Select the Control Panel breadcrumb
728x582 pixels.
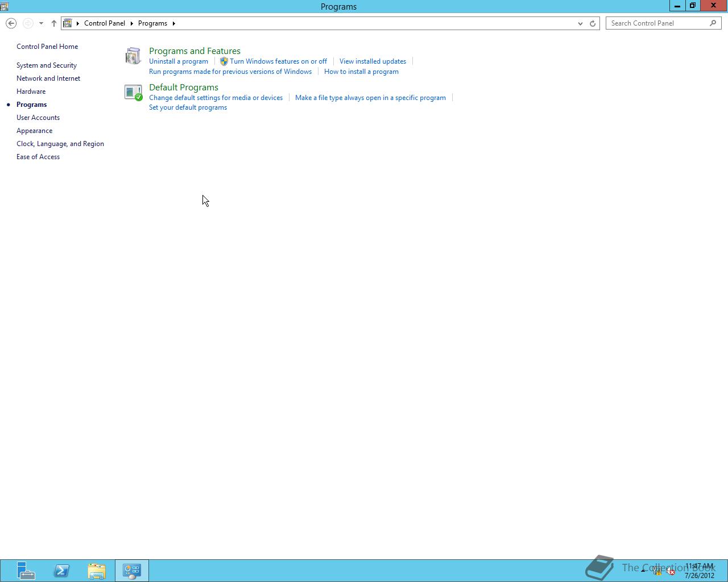coord(105,23)
